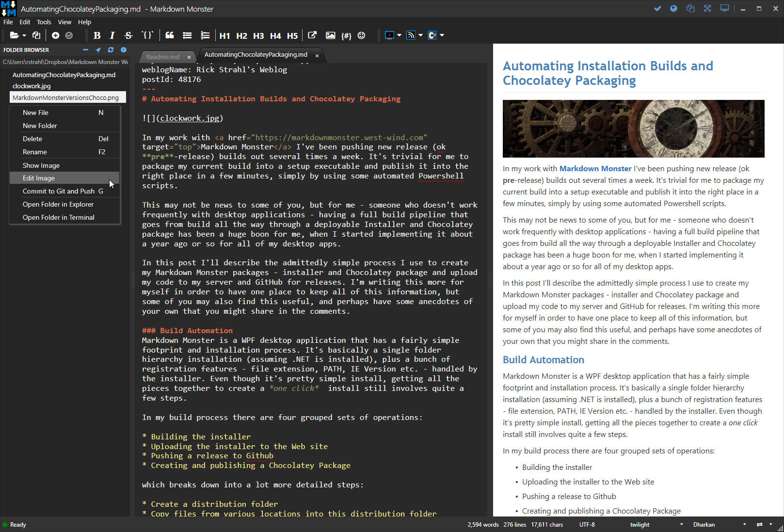The width and height of the screenshot is (784, 532).
Task: Click the screen capture icon
Action: [x=389, y=35]
